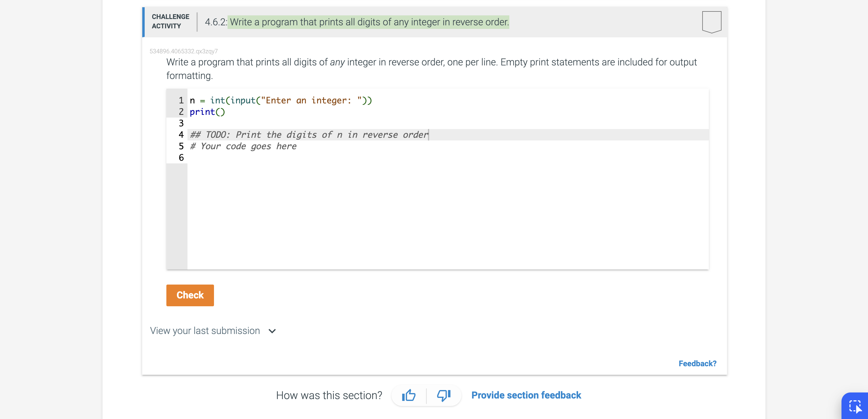Open the Feedback? link
The image size is (868, 419).
697,363
